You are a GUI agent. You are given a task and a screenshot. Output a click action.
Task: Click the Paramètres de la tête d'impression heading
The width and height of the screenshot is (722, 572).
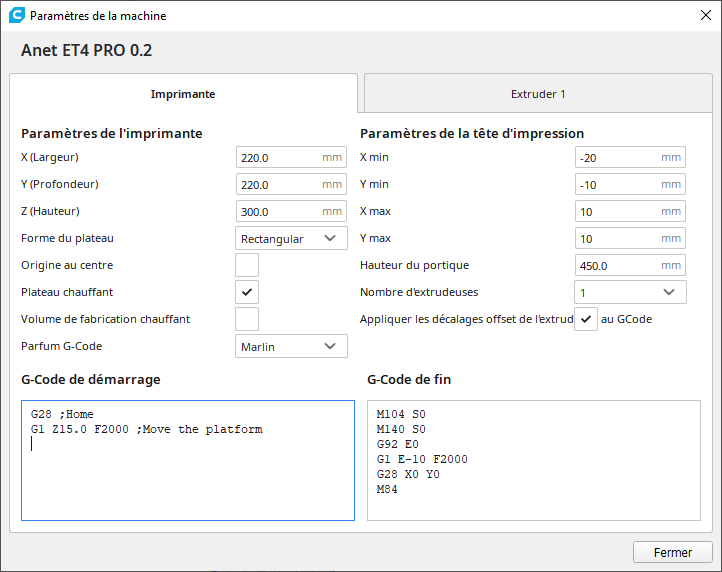(472, 133)
